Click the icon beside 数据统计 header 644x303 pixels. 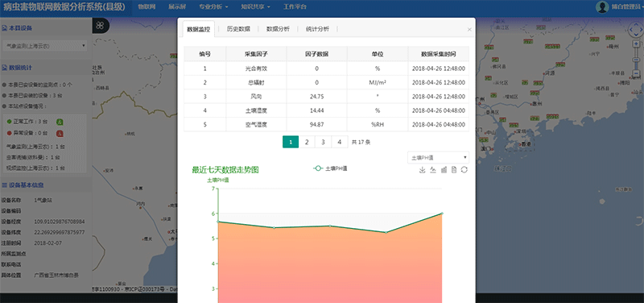pyautogui.click(x=5, y=68)
